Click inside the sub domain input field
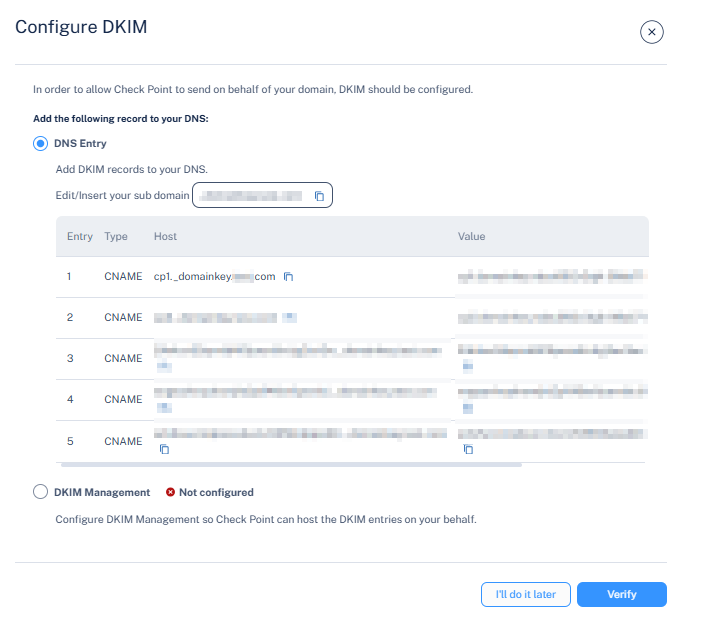The image size is (710, 618). pos(250,196)
